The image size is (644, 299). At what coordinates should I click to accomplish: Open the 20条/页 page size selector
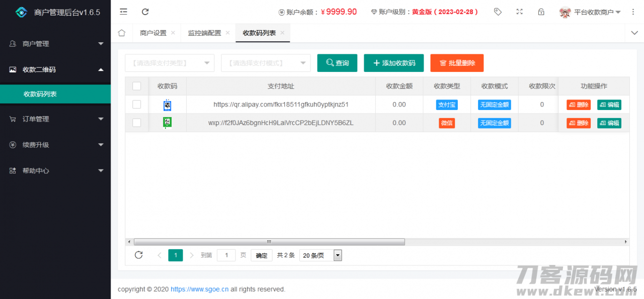point(320,255)
